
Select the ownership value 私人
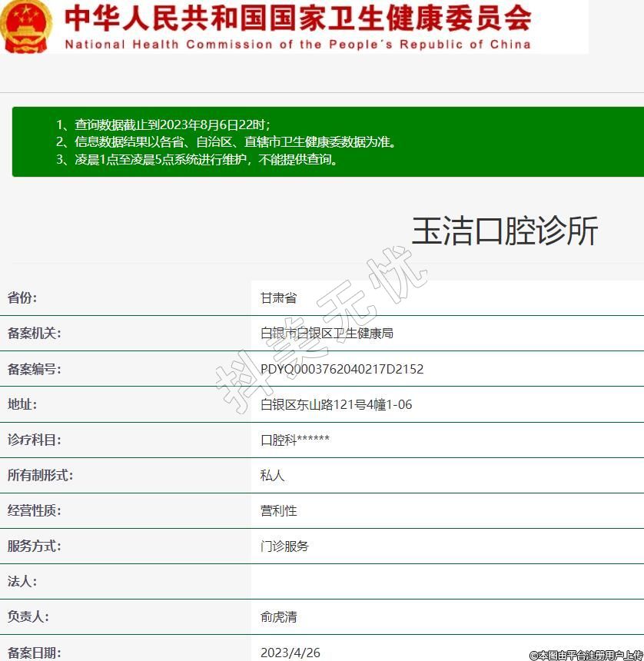(272, 476)
